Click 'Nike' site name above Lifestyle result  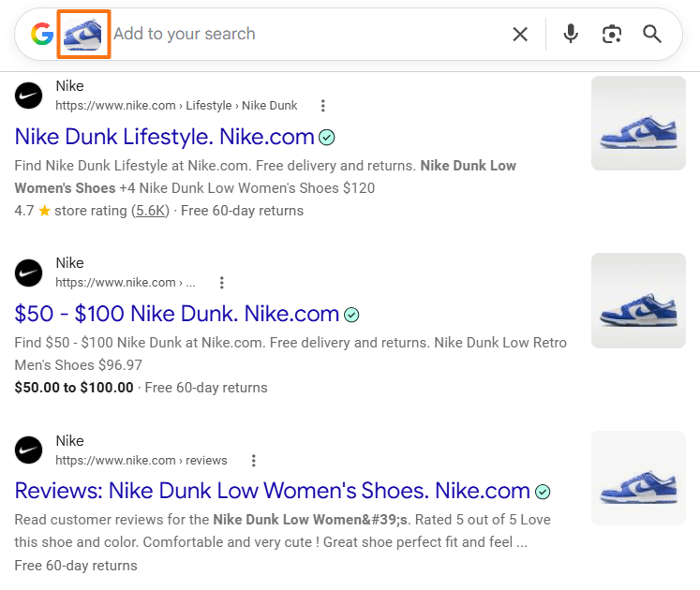[x=69, y=86]
